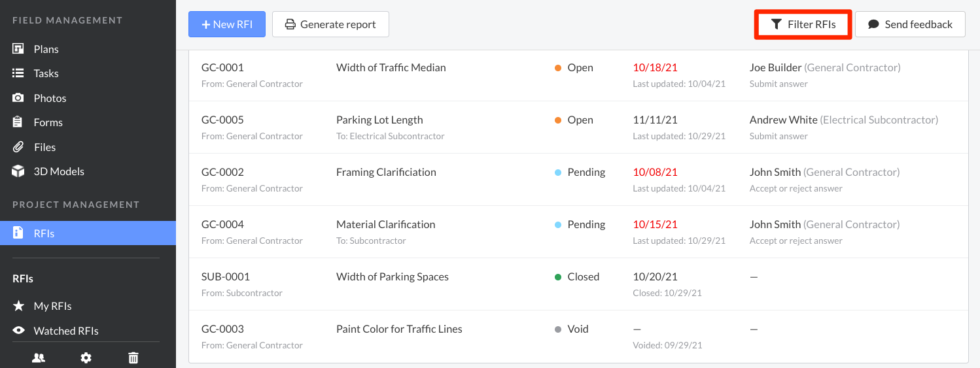Click the New RFI button

pos(226,24)
